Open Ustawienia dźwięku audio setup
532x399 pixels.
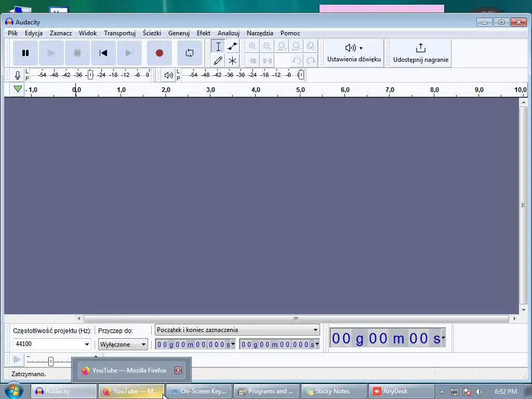click(x=354, y=53)
